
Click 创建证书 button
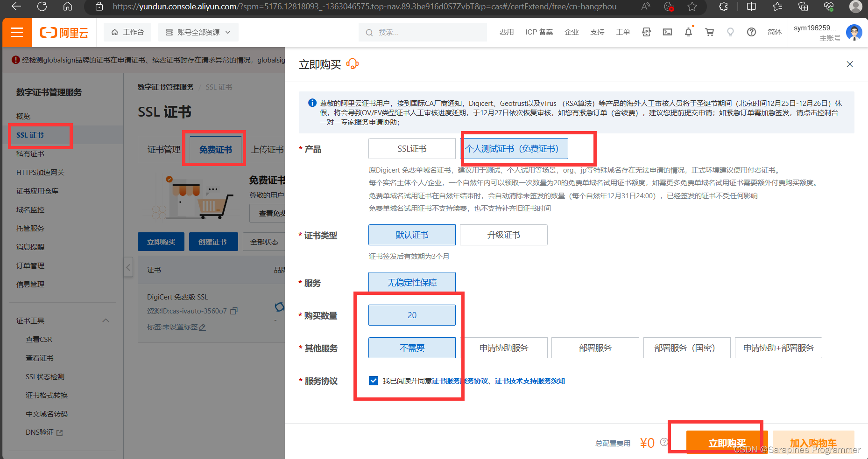coord(212,242)
